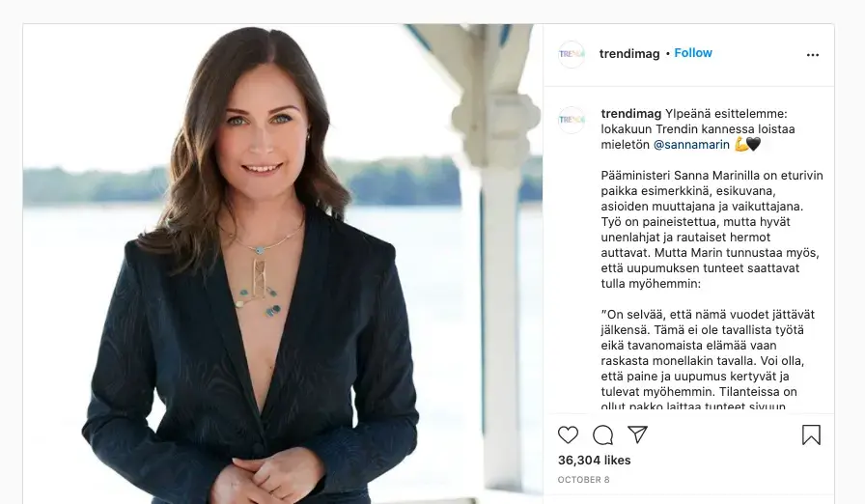Like the post with the heart icon
865x504 pixels.
(569, 434)
